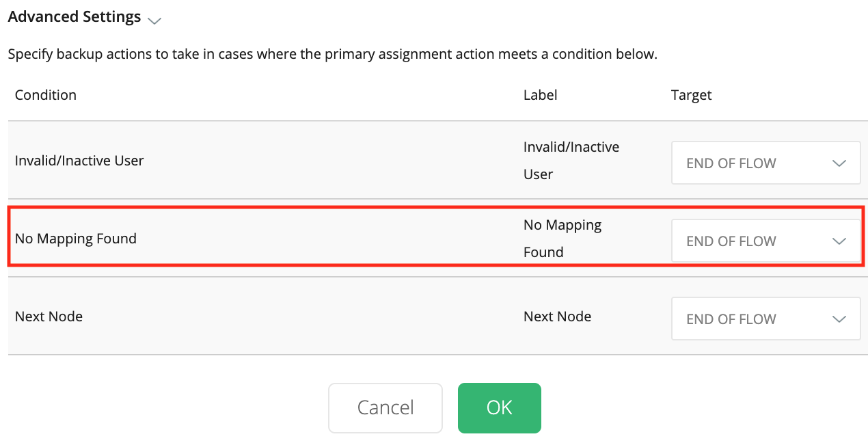Click the Condition column header
The image size is (868, 443).
pyautogui.click(x=46, y=95)
